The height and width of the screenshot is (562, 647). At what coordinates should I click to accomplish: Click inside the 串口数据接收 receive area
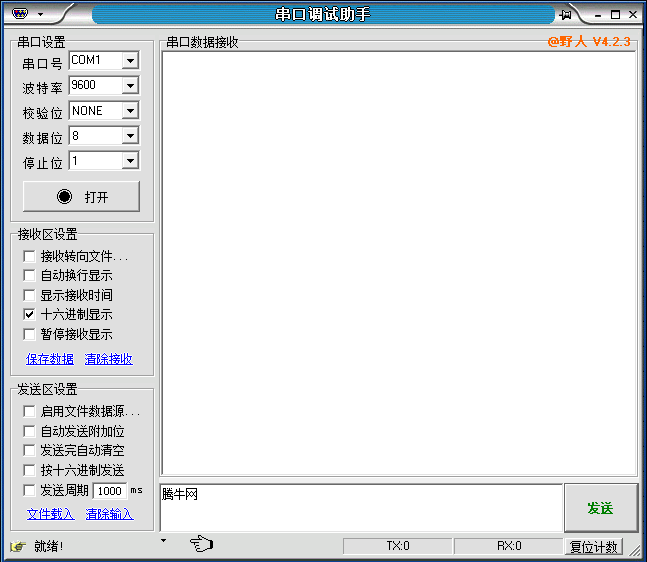tap(399, 263)
